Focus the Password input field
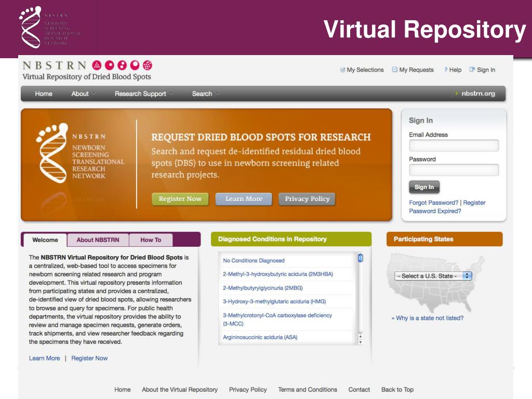The width and height of the screenshot is (532, 399). 454,170
